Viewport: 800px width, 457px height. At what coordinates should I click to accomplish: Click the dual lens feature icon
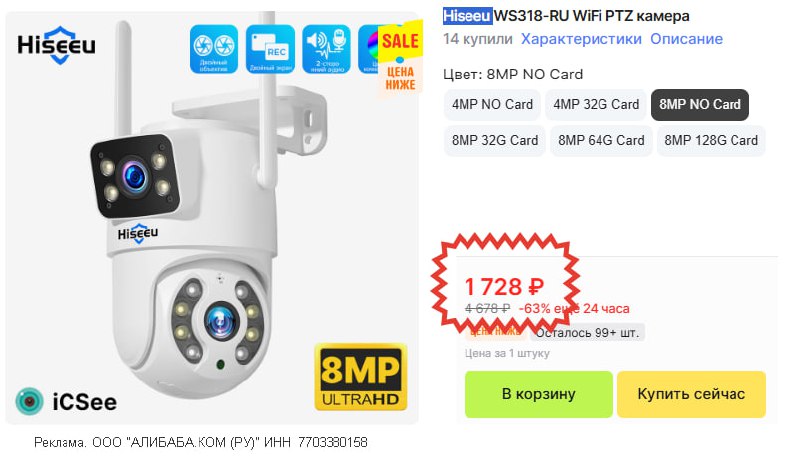[214, 49]
